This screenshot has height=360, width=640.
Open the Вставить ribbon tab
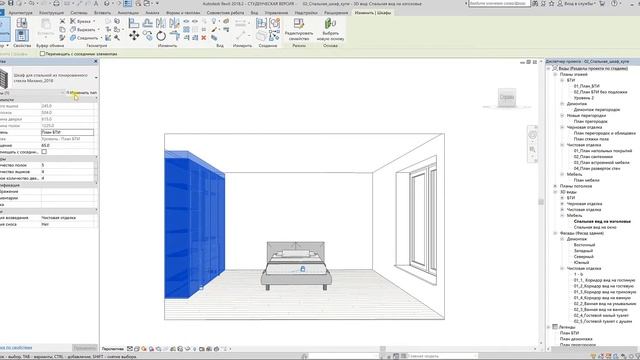(102, 13)
